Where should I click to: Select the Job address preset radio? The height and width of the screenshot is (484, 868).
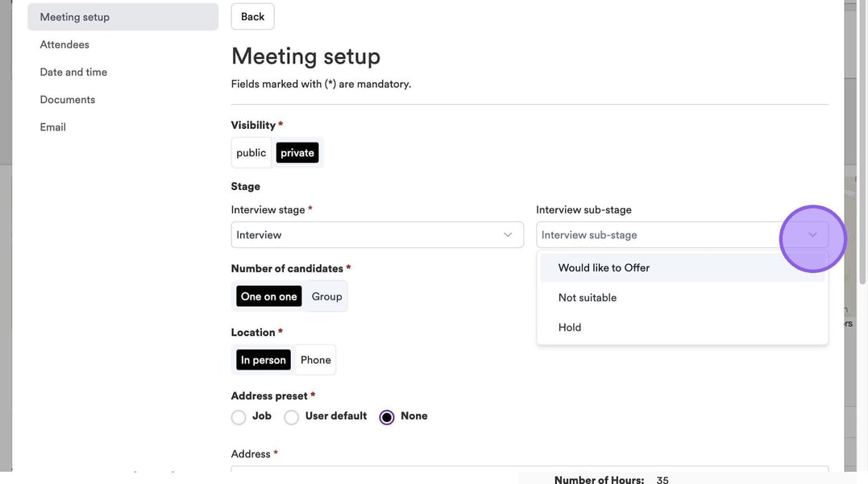(239, 417)
